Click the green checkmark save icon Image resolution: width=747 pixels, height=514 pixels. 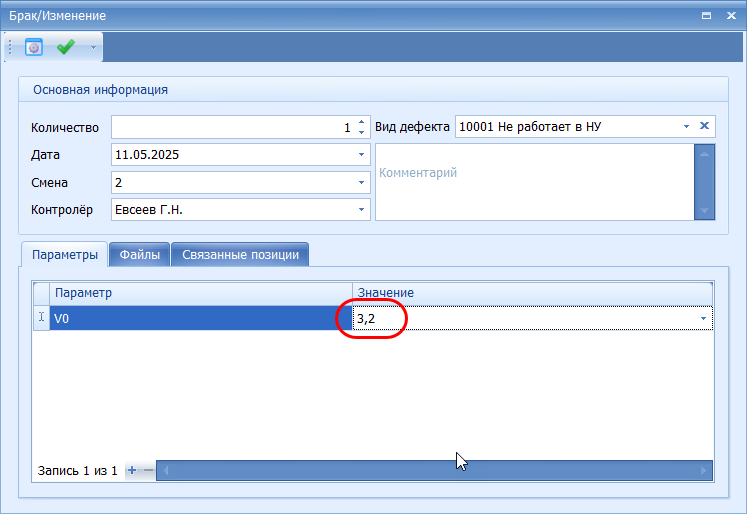66,47
